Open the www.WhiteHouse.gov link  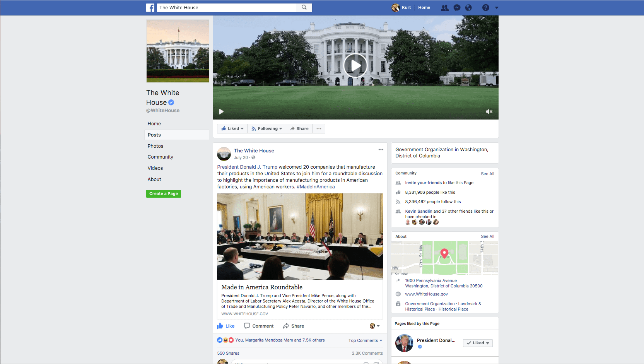(x=426, y=294)
